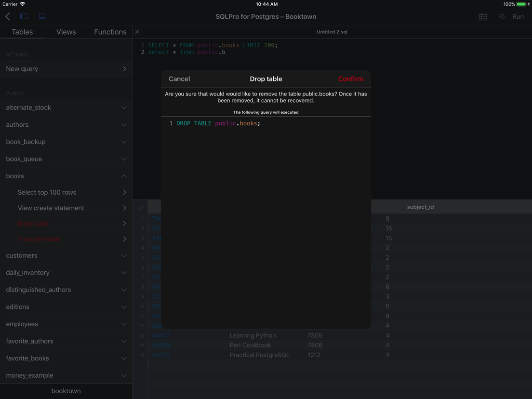Select subject_id value 0 cell
The width and height of the screenshot is (532, 399).
click(x=387, y=306)
